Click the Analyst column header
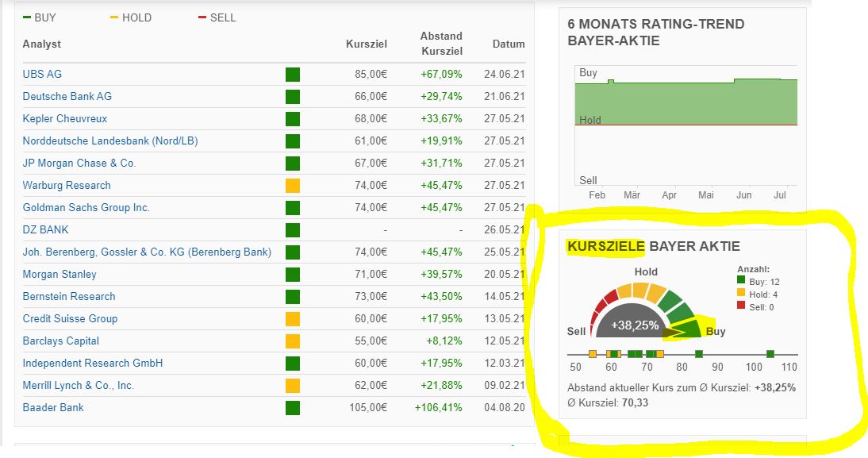This screenshot has width=868, height=458. (x=42, y=44)
